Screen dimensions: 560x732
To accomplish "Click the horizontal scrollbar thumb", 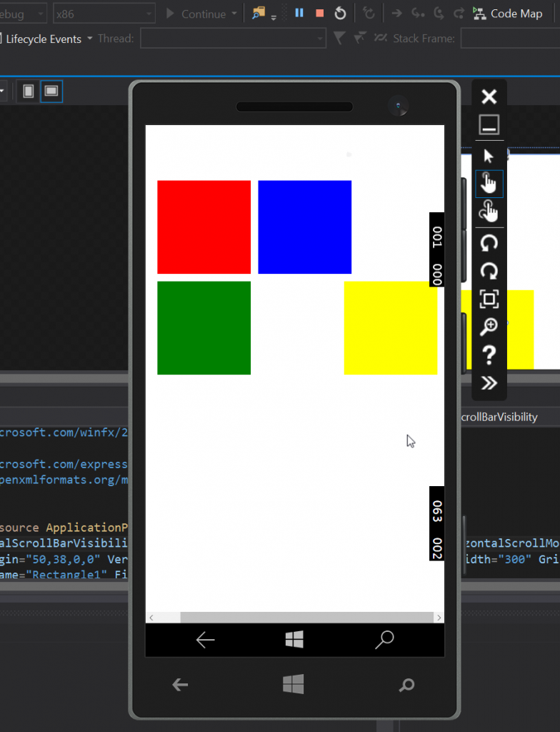I will click(306, 617).
